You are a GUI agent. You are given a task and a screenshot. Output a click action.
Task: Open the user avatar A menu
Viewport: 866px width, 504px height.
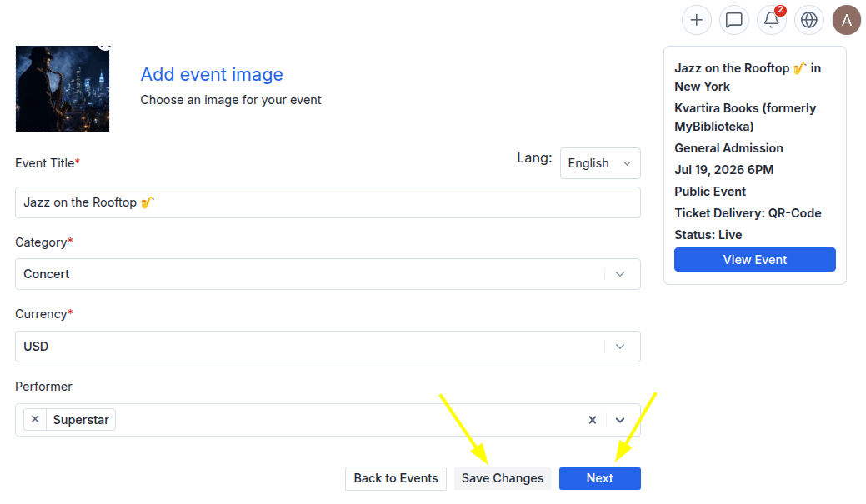click(847, 21)
